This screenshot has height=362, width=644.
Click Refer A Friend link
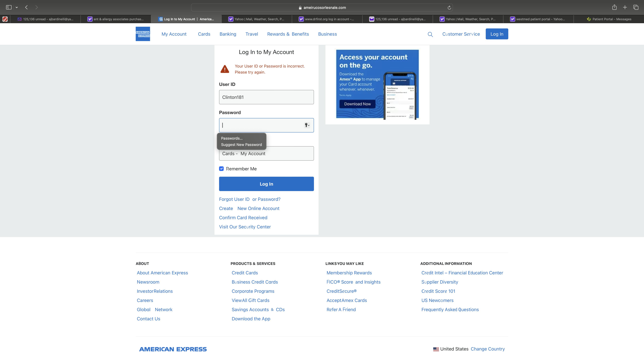[x=341, y=310]
